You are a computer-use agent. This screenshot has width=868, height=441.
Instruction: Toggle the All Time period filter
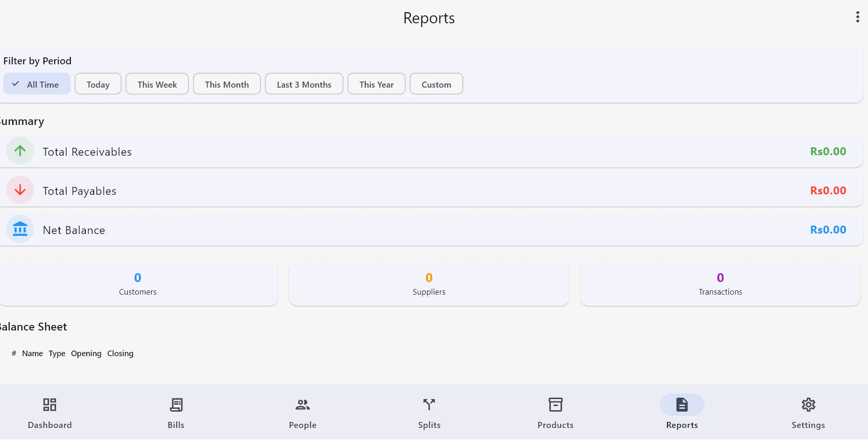pos(37,84)
